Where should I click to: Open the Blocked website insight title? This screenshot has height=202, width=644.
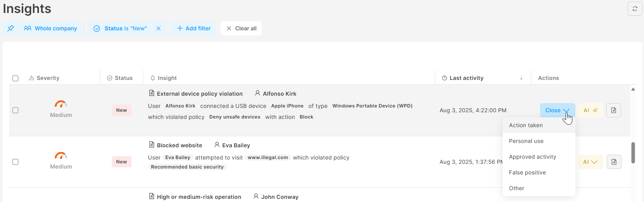[179, 145]
